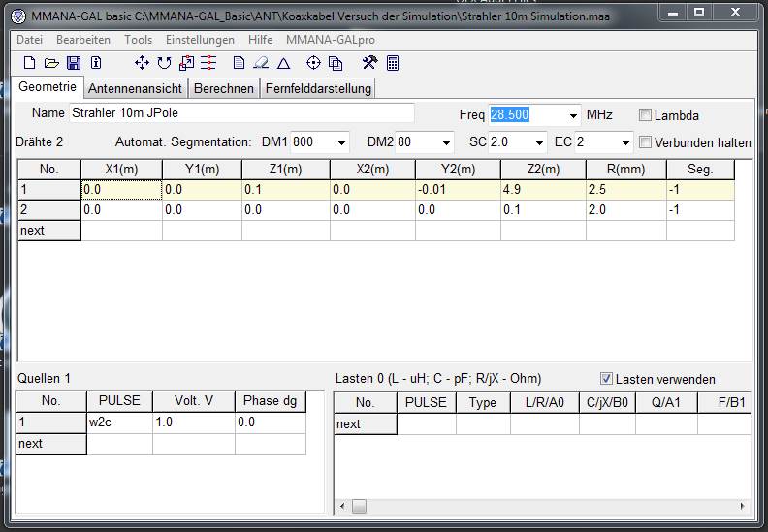Select the eraser tool icon
This screenshot has height=532, width=768.
click(x=261, y=63)
